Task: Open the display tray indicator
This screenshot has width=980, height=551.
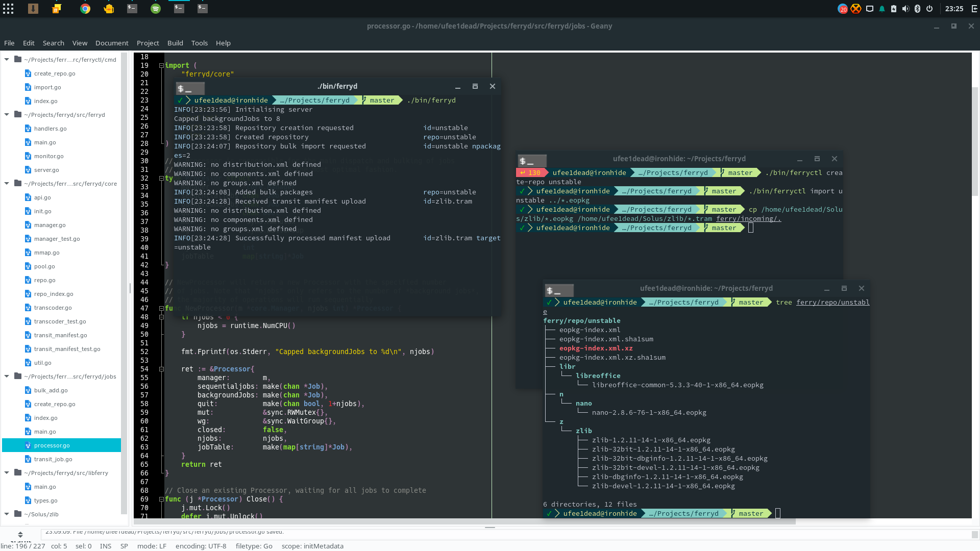Action: 870,9
